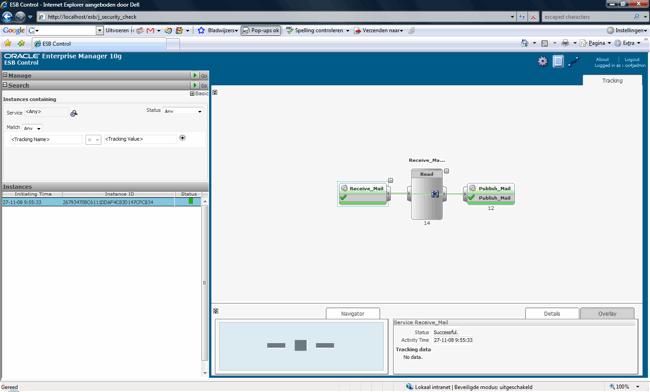Viewport: 650px width, 392px height.
Task: Open the Maps icon in ESB header
Action: click(574, 62)
